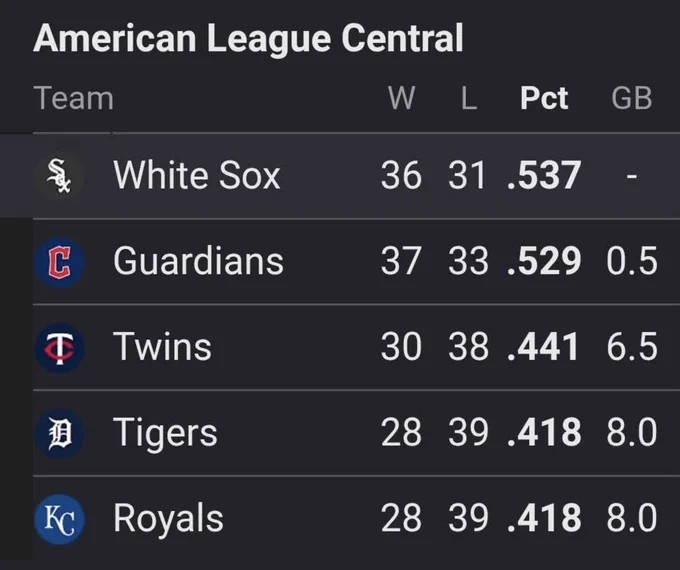680x570 pixels.
Task: Click Royals .418 winning percentage
Action: (x=544, y=518)
